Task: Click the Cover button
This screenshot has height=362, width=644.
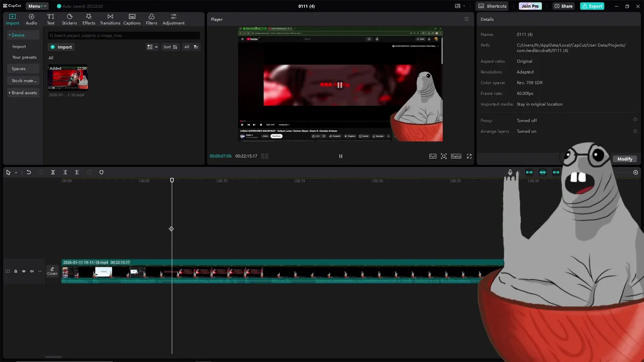Action: click(x=52, y=271)
